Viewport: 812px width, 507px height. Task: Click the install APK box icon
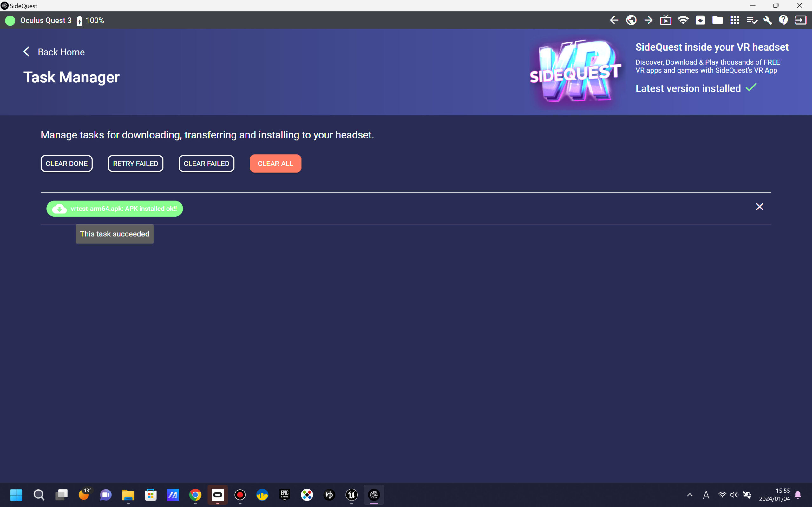pos(700,20)
